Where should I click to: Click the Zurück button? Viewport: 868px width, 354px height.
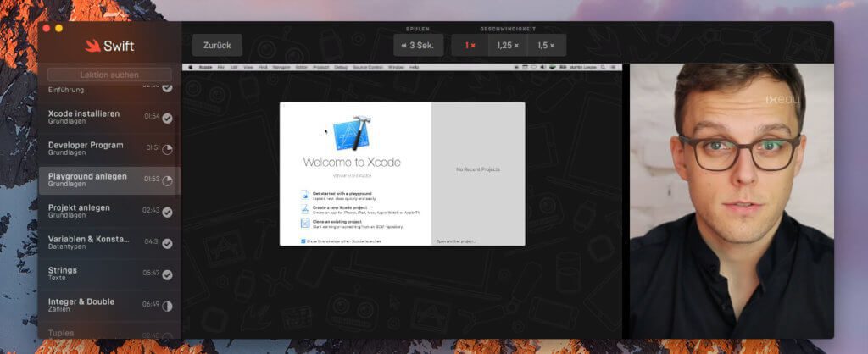pyautogui.click(x=217, y=46)
